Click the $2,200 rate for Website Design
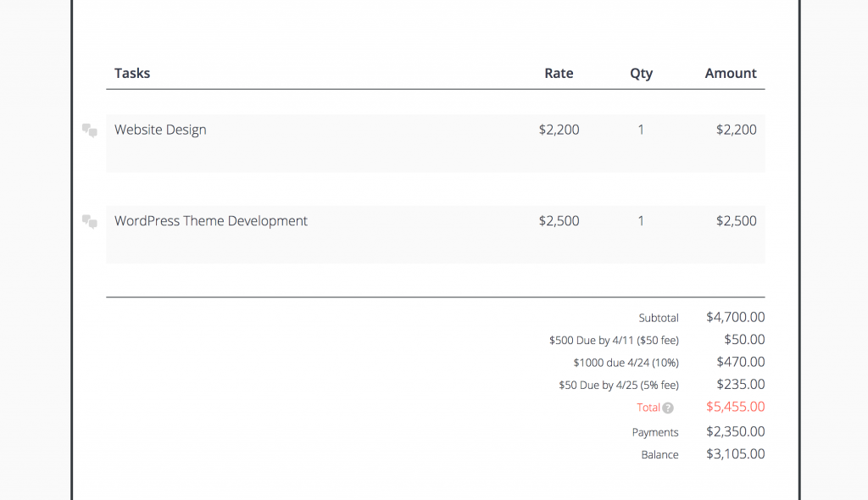The image size is (868, 500). point(559,130)
